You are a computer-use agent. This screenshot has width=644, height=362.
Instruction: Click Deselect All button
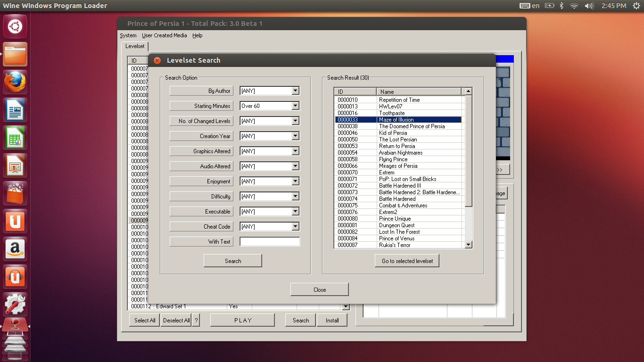click(176, 320)
